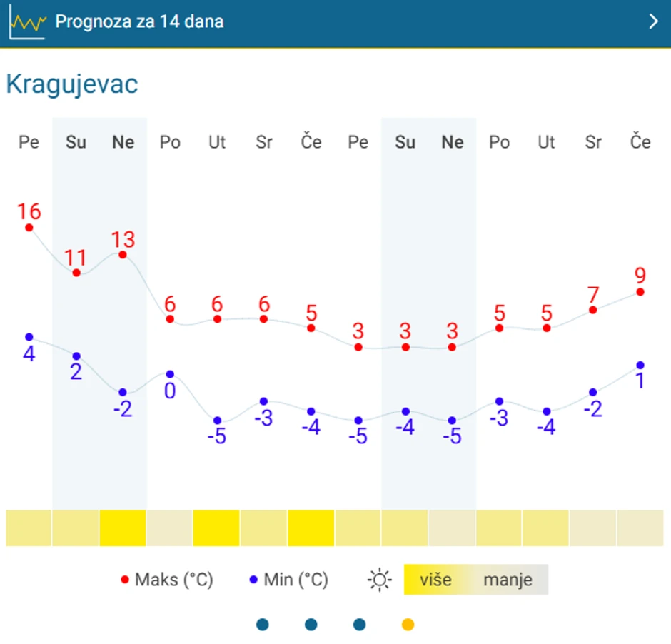Select the fourth yellow carousel dot
This screenshot has width=671, height=644.
(x=408, y=625)
